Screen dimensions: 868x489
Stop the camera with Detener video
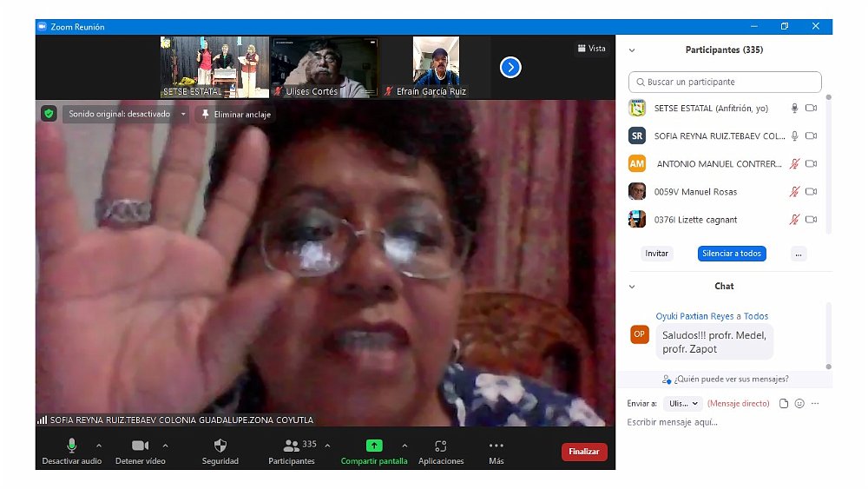(x=140, y=446)
